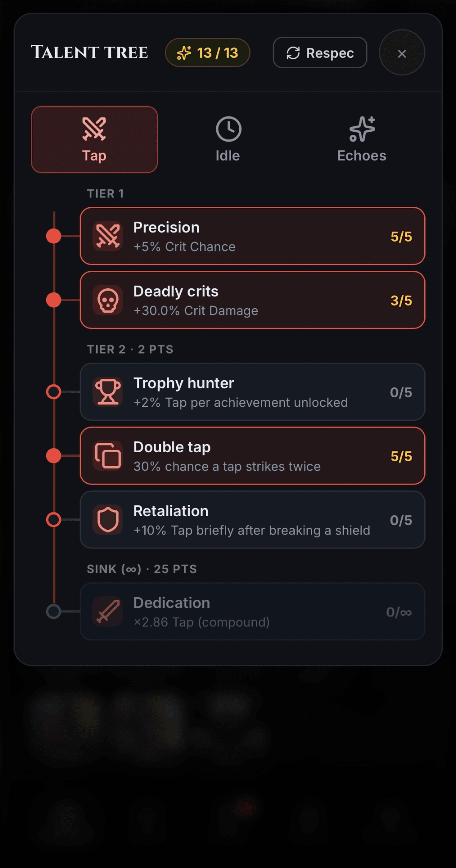Screen dimensions: 456x868
Task: Select the empty node beside Retaliation
Action: (x=54, y=520)
